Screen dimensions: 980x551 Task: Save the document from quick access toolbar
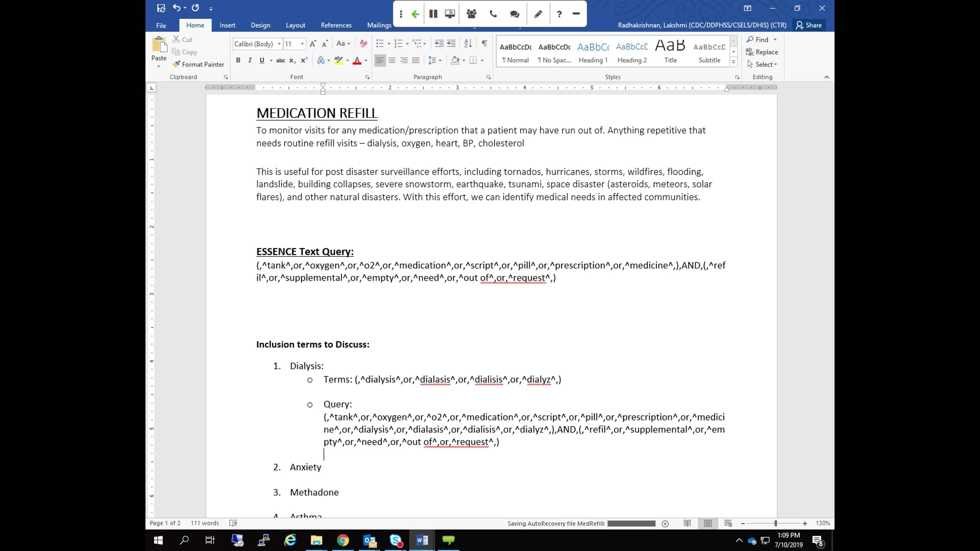tap(161, 8)
